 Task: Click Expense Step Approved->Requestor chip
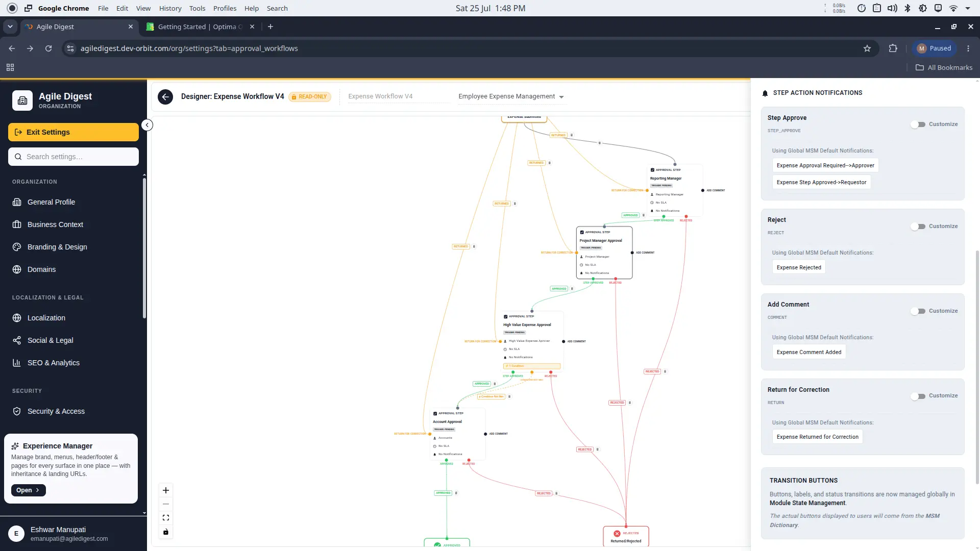click(821, 182)
